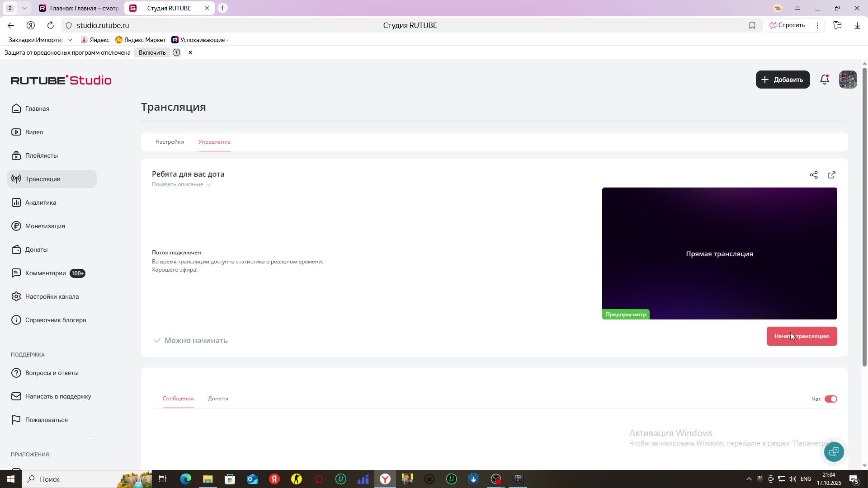Click Включить for malware protection
This screenshot has height=488, width=868.
pyautogui.click(x=152, y=53)
